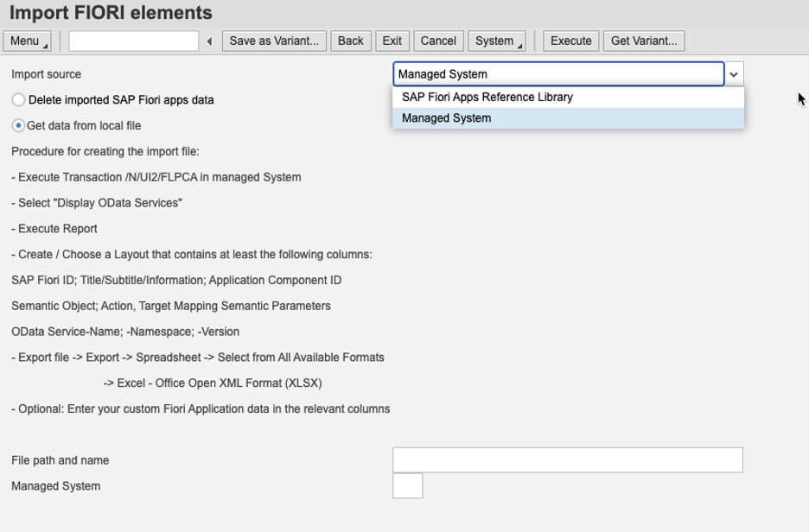Click 'Create / Choose a Layout' line

[x=192, y=255]
